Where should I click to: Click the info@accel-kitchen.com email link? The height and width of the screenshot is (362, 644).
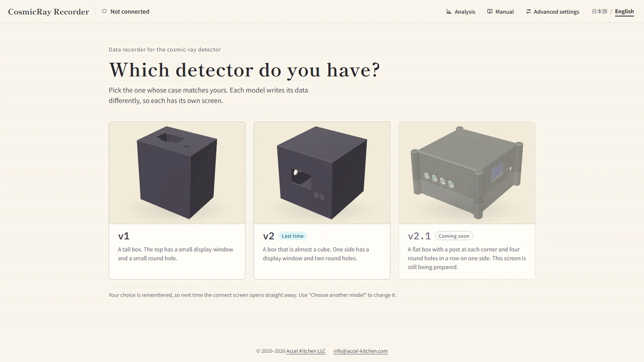point(361,351)
